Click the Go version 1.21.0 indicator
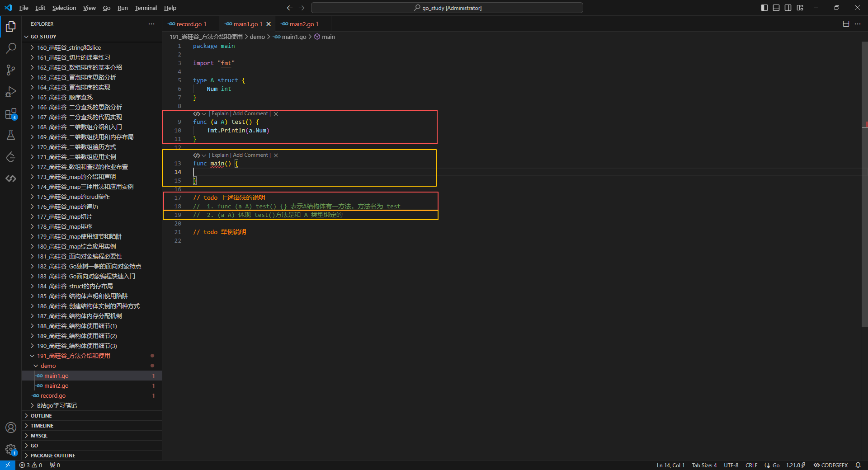The width and height of the screenshot is (868, 470). [796, 465]
